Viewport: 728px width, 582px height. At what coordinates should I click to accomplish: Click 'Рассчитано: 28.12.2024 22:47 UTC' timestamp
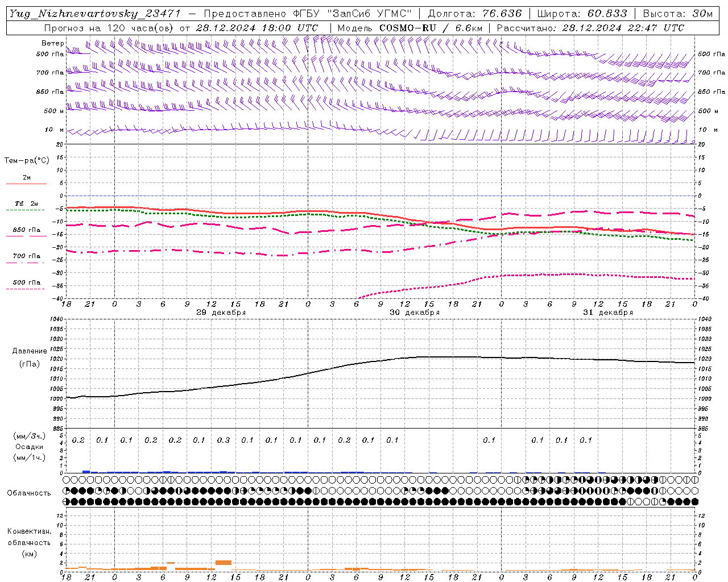(590, 28)
